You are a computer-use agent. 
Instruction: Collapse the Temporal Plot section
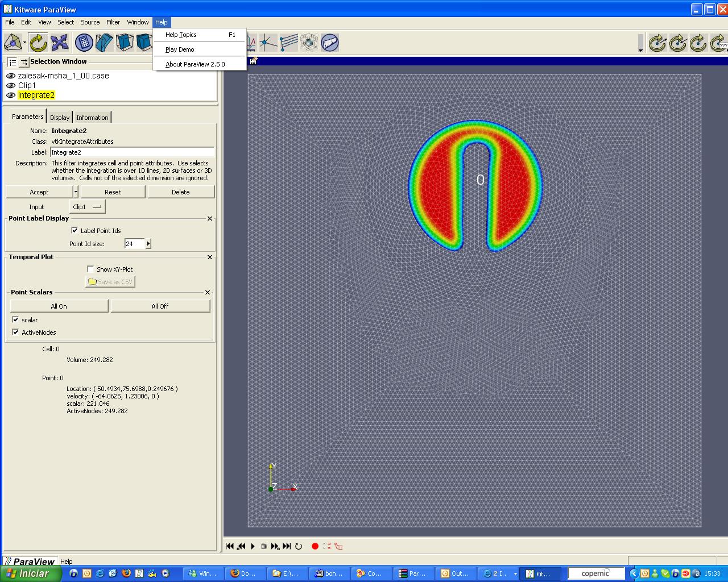click(x=210, y=257)
